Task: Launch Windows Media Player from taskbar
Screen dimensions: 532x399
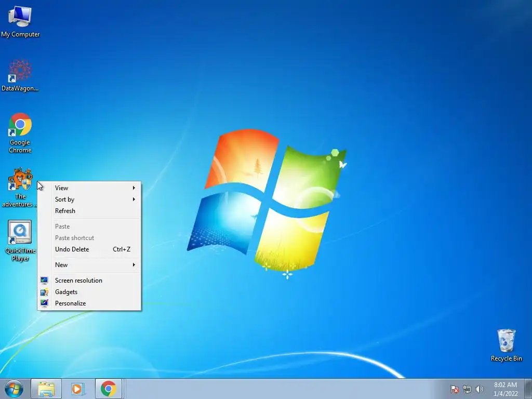Action: (x=77, y=389)
